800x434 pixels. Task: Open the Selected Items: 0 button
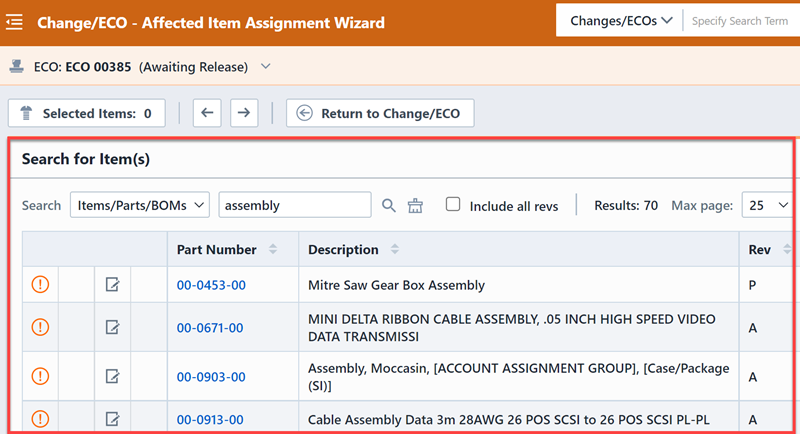[87, 113]
